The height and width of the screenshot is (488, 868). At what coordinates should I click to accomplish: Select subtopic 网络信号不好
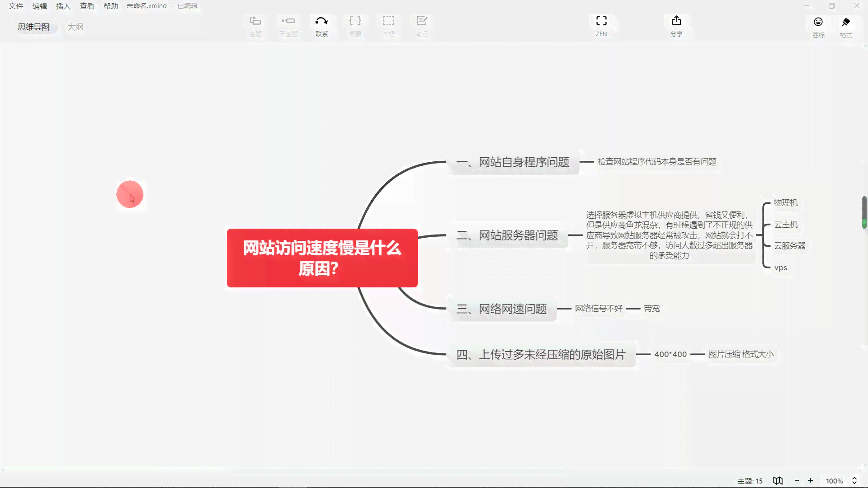599,309
